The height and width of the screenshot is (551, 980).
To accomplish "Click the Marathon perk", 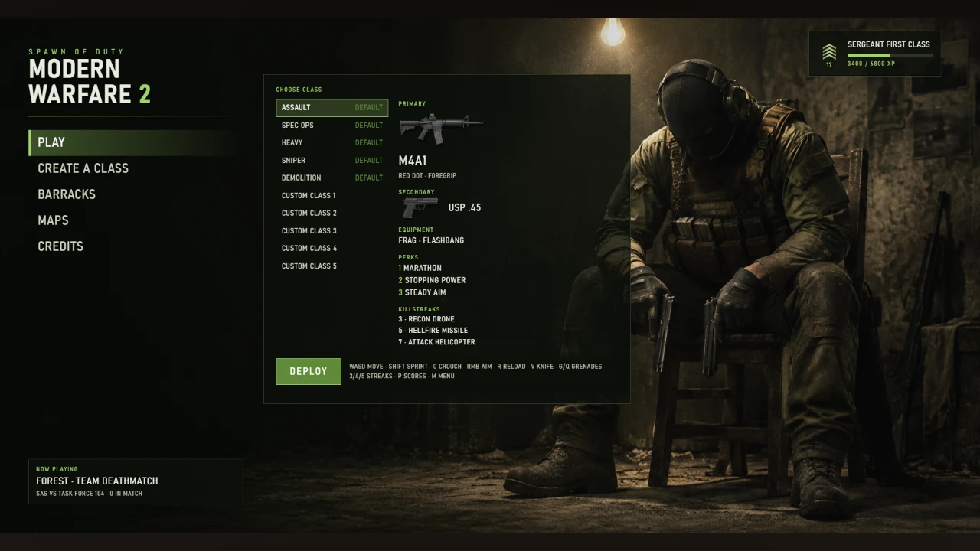I will pos(420,268).
